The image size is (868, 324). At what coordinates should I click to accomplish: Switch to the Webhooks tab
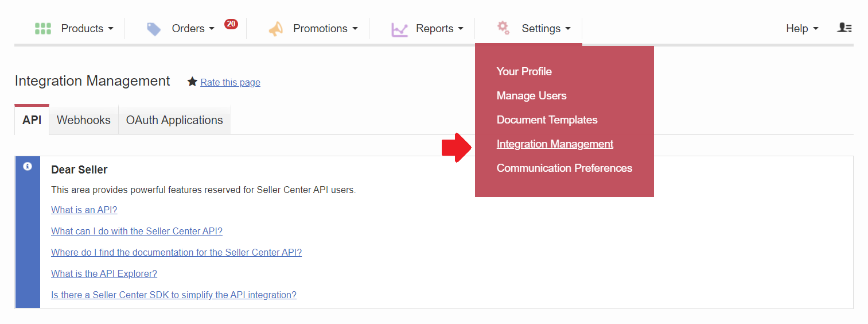pyautogui.click(x=84, y=120)
